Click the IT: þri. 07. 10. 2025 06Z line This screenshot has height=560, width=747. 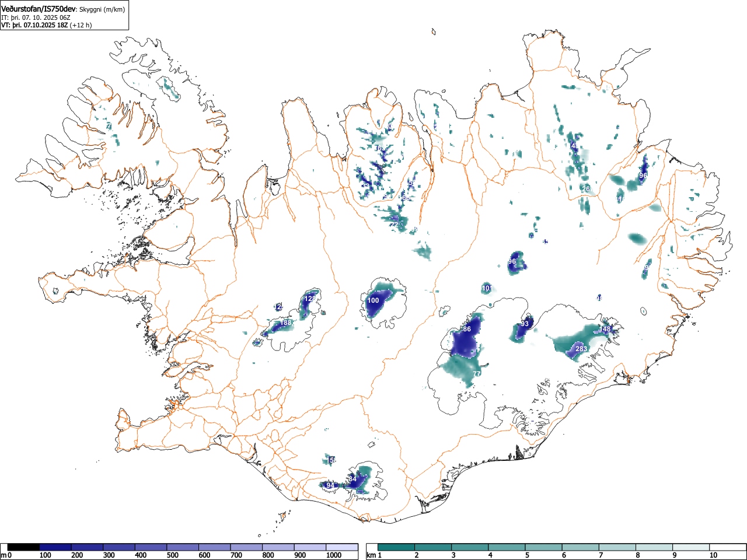pyautogui.click(x=36, y=17)
